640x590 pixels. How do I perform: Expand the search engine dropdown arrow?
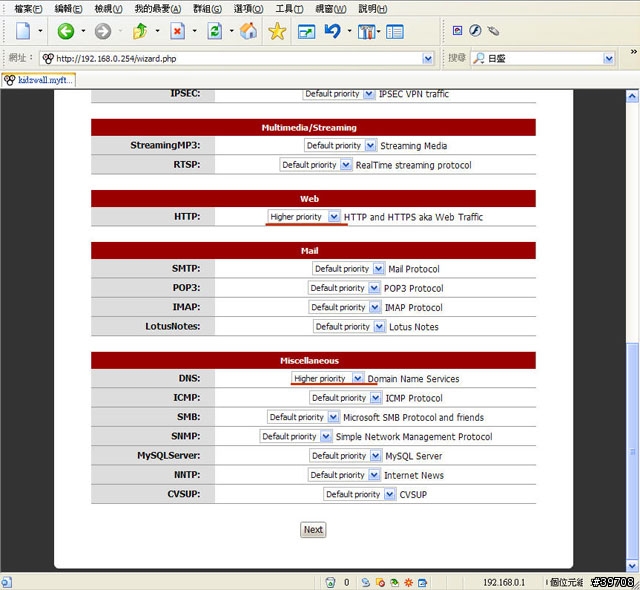pos(609,59)
